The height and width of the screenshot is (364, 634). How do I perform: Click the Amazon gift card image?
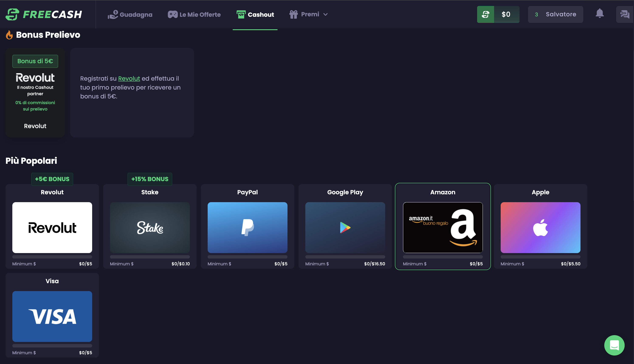tap(443, 227)
